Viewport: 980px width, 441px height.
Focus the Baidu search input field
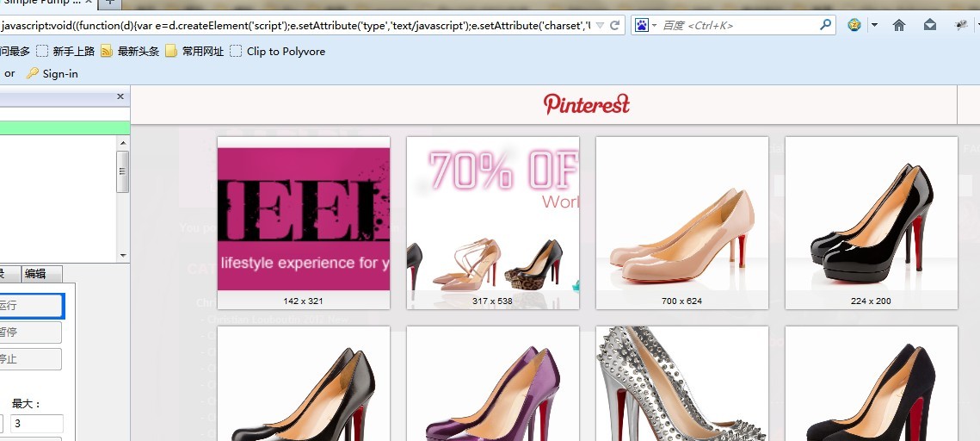[x=739, y=26]
